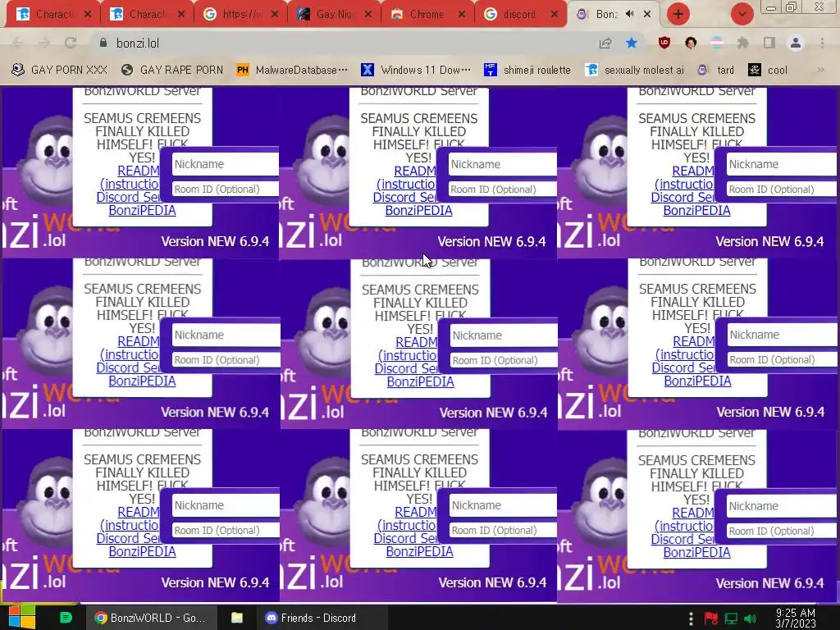Open the Windows Start button

[x=21, y=617]
